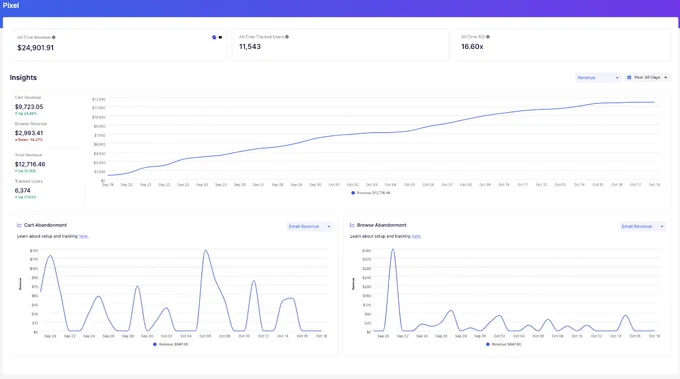
Task: Click the Tracked Users value 6,374
Action: (x=23, y=191)
